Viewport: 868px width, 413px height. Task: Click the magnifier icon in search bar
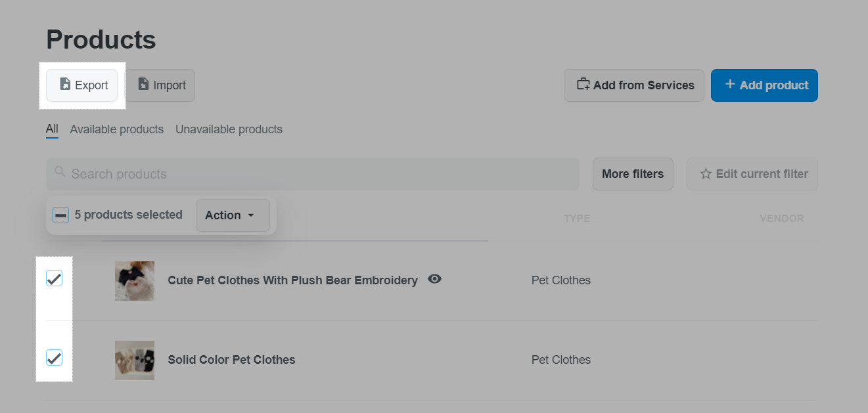[x=60, y=172]
